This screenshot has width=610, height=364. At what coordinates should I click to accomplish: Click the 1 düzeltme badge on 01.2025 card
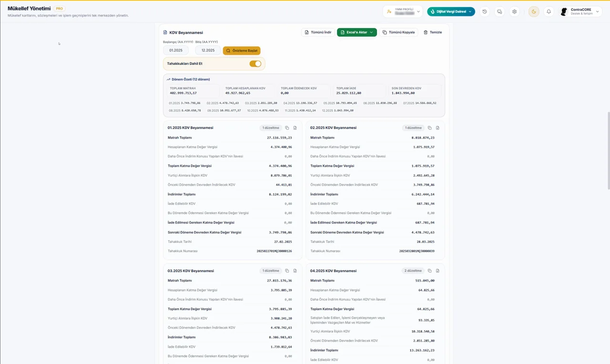point(271,128)
